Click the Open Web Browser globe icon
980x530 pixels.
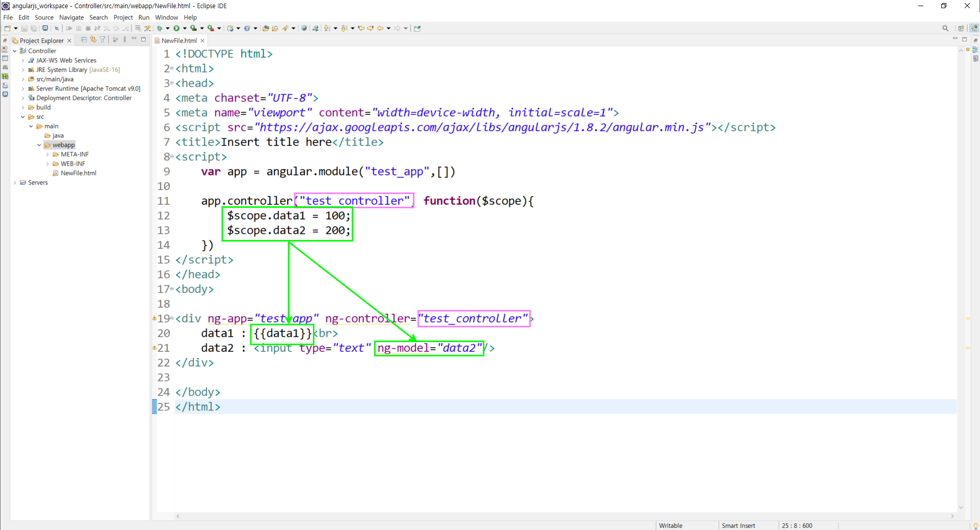[x=304, y=29]
